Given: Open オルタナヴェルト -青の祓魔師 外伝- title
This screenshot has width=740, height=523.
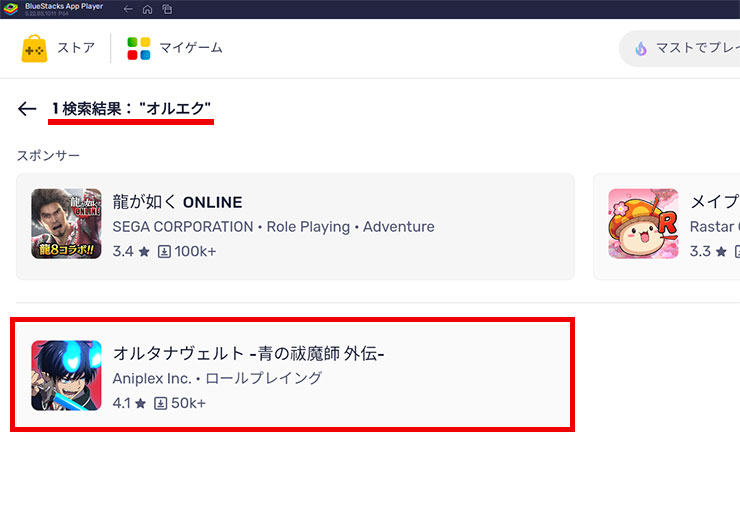Looking at the screenshot, I should click(249, 354).
